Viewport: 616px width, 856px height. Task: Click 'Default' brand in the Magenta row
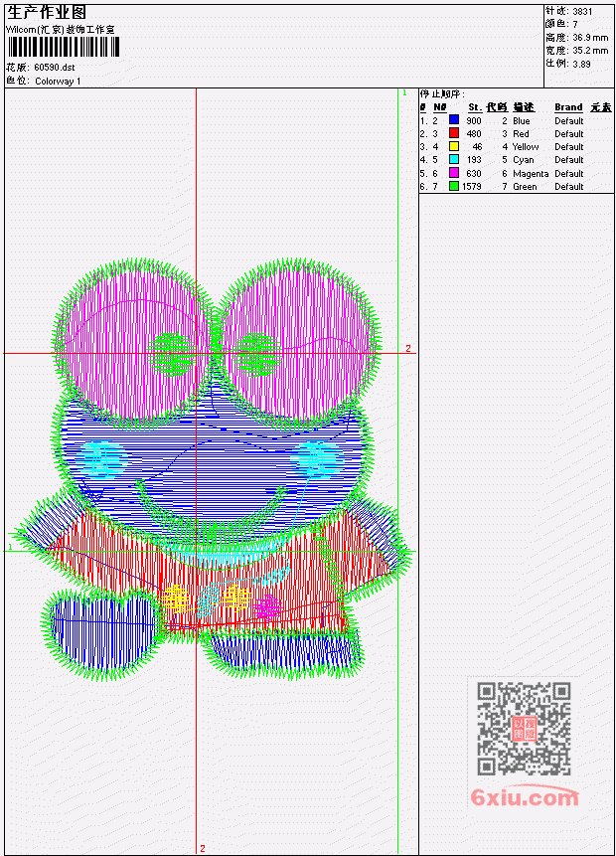[568, 174]
